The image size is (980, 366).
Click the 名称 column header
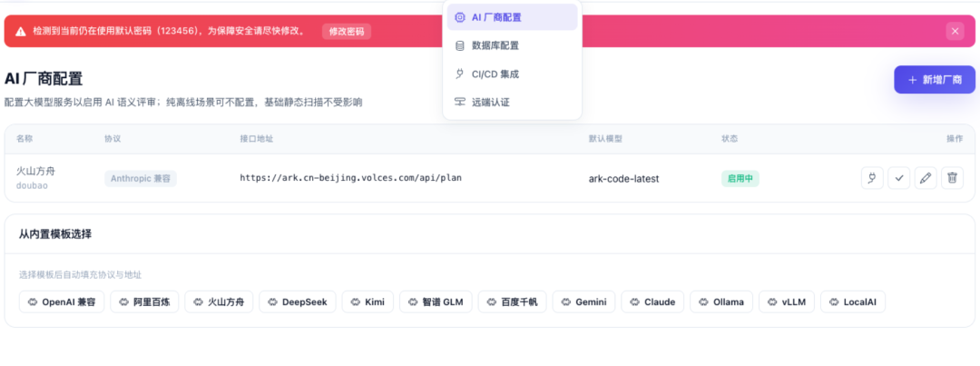pos(24,138)
